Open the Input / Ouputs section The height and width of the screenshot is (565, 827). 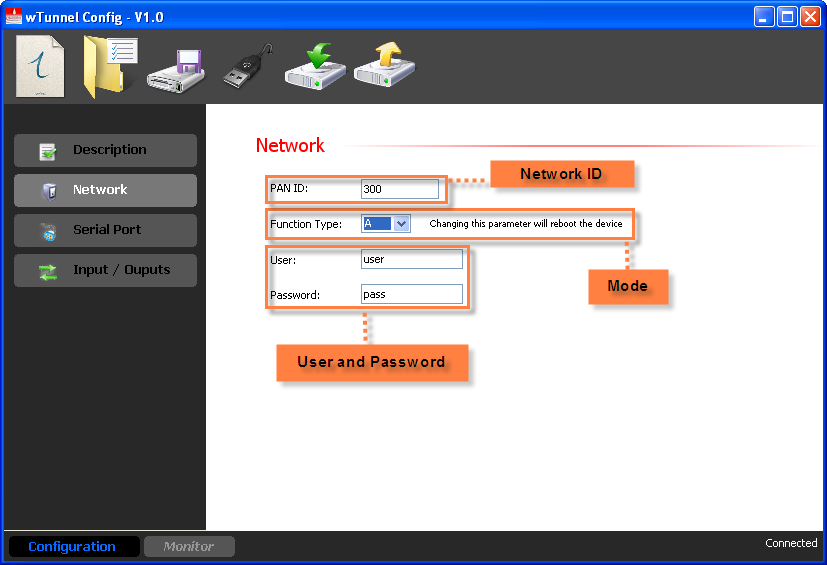pyautogui.click(x=105, y=270)
